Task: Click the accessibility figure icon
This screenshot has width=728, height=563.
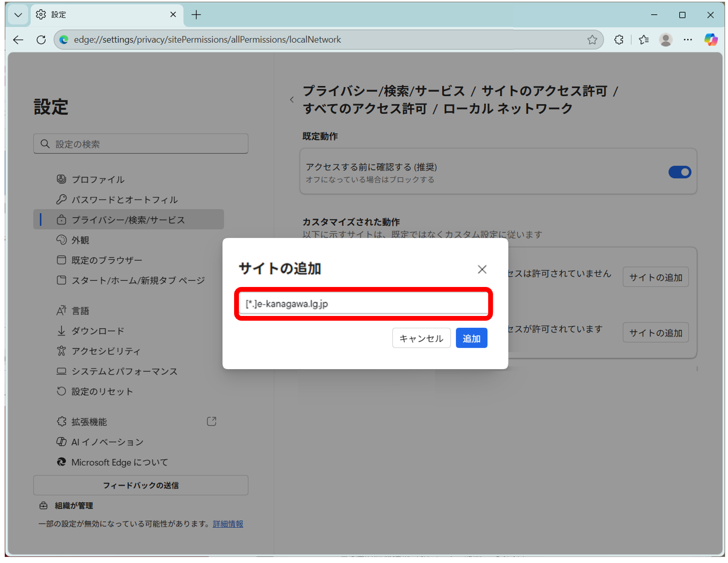Action: (61, 351)
